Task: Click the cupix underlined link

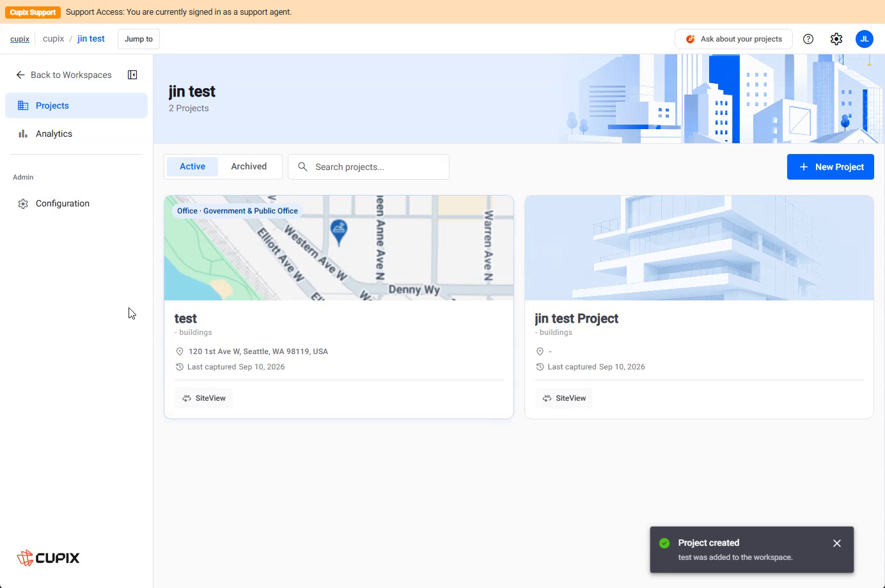Action: tap(20, 39)
